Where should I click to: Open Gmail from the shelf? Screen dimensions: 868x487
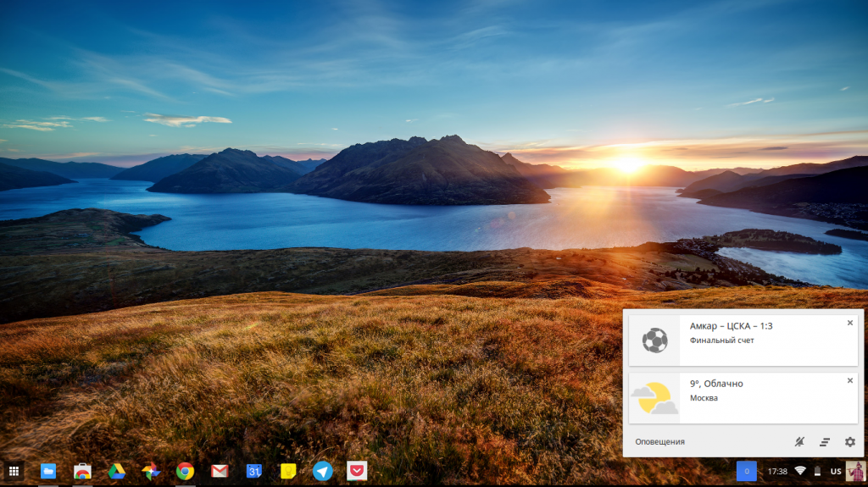pyautogui.click(x=220, y=471)
